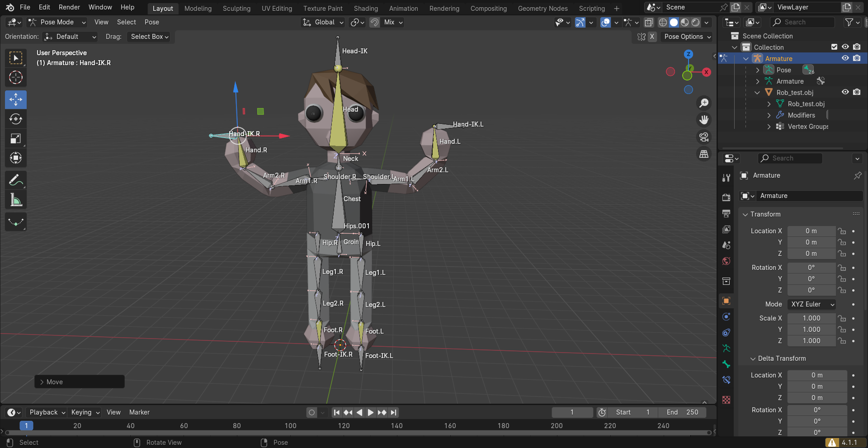
Task: Expand the Pose tree item
Action: click(758, 70)
